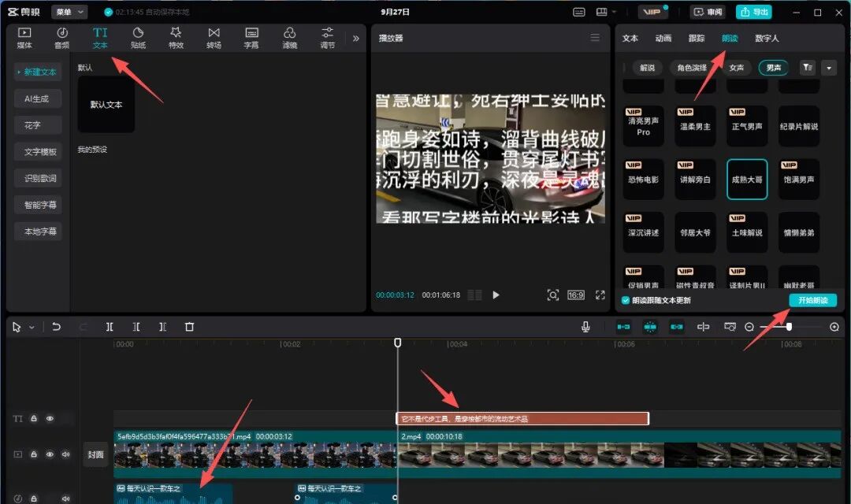The height and width of the screenshot is (504, 851).
Task: Adjust the timeline zoom slider handle
Action: click(x=789, y=327)
